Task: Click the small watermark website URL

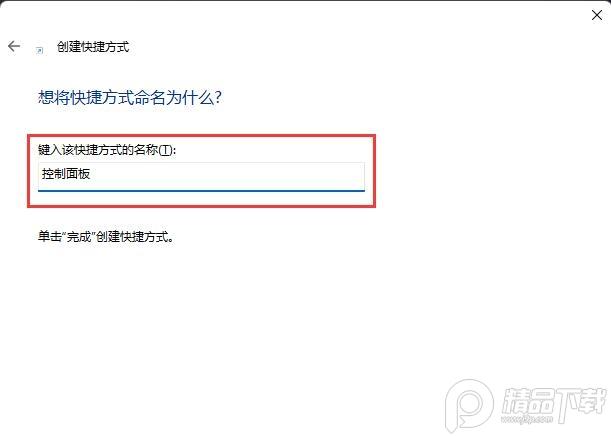Action: [x=525, y=420]
